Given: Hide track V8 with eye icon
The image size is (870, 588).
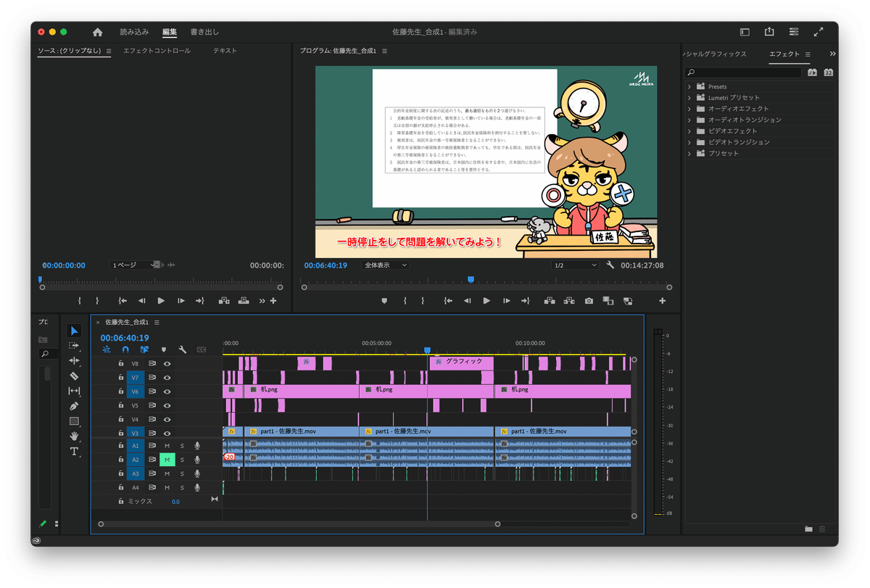Looking at the screenshot, I should [x=167, y=363].
